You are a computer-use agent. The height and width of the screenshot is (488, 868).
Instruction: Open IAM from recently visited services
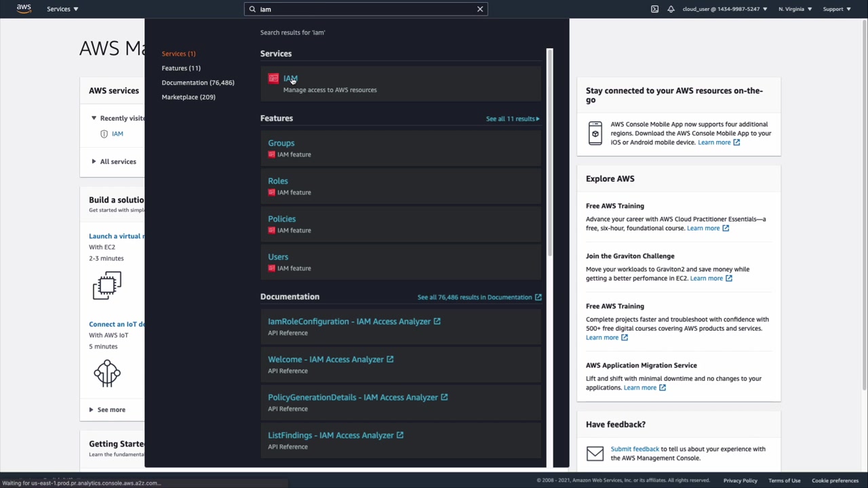[117, 134]
